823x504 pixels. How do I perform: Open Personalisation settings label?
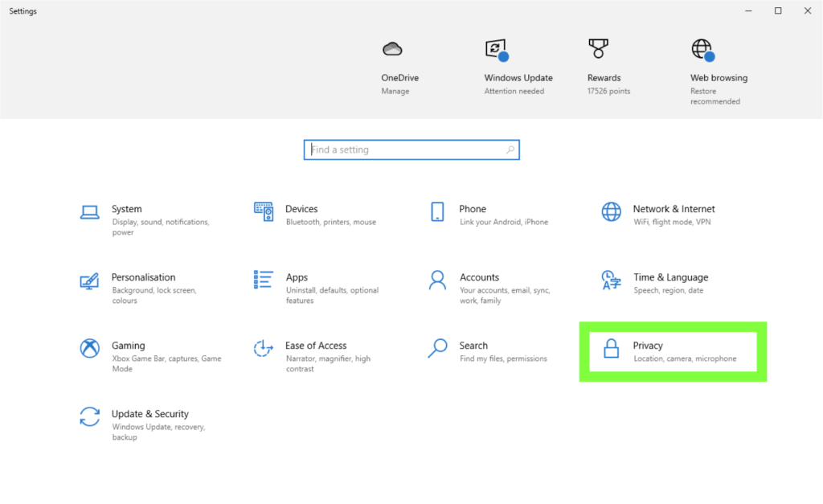click(143, 277)
